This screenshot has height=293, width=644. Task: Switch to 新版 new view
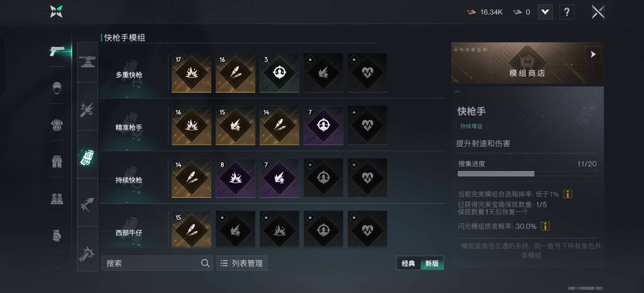(432, 263)
